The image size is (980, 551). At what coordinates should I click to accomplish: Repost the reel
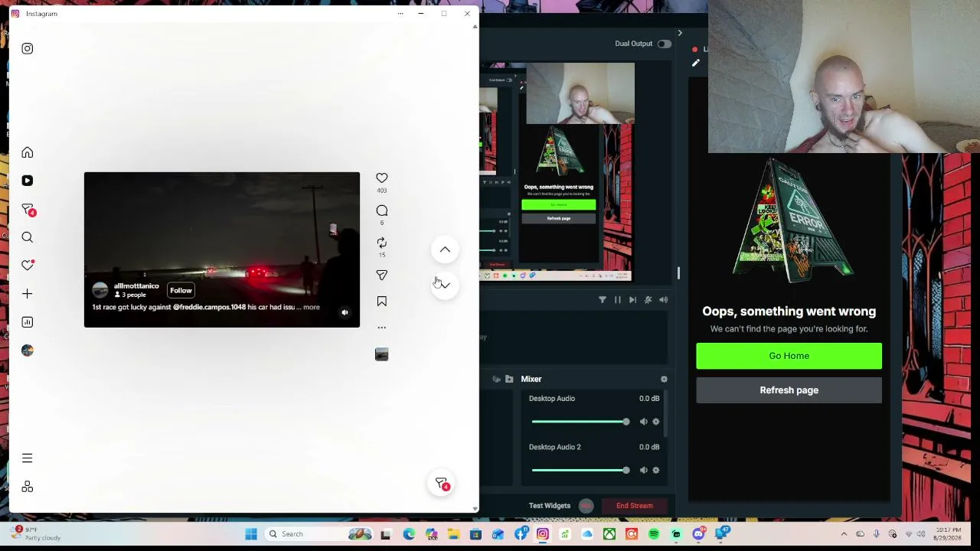click(382, 243)
